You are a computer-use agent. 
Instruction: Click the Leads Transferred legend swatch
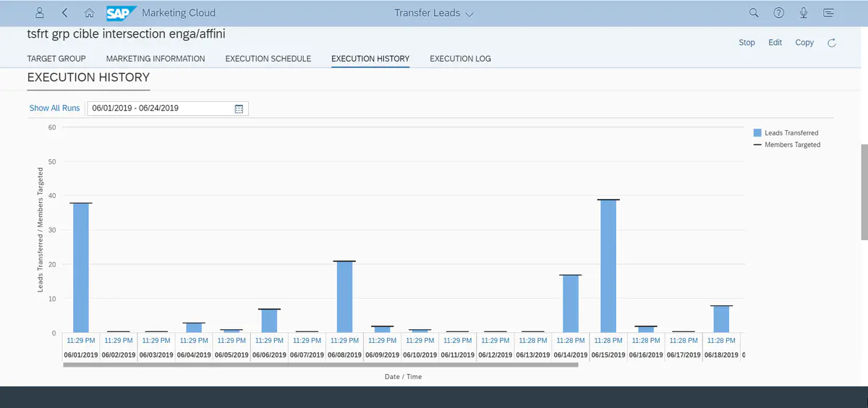(757, 133)
